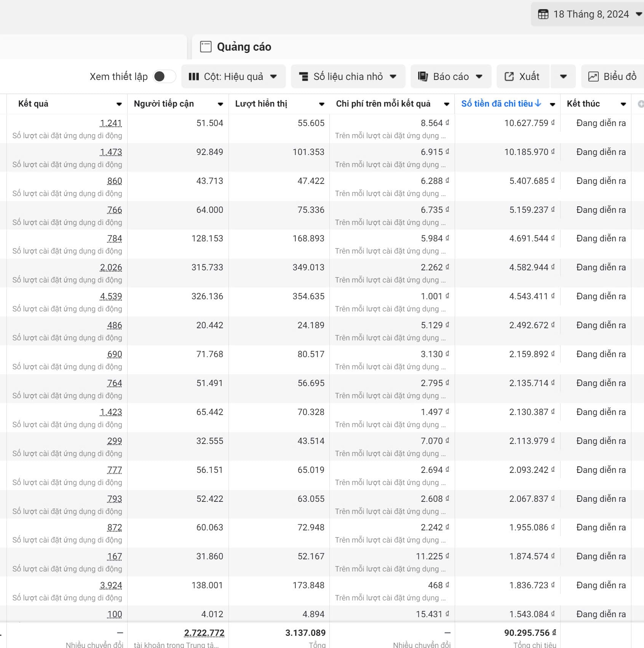Open the Cột: Hiệu quả columns dropdown

click(x=233, y=77)
